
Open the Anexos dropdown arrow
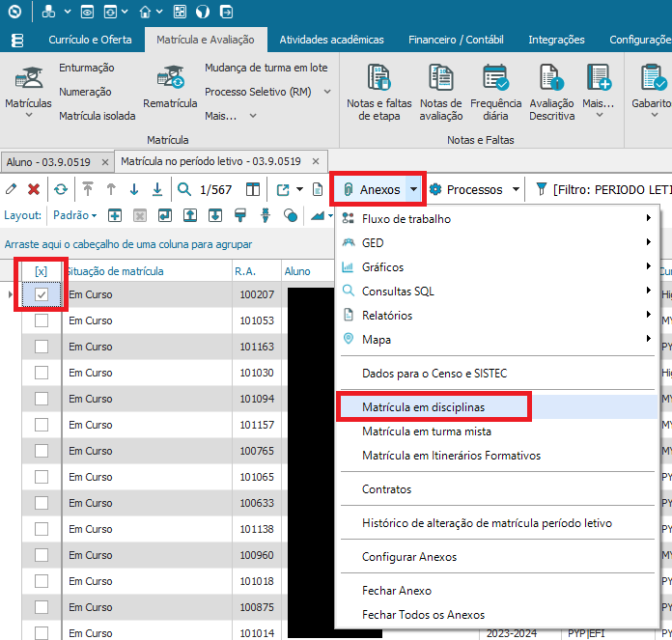tap(413, 189)
